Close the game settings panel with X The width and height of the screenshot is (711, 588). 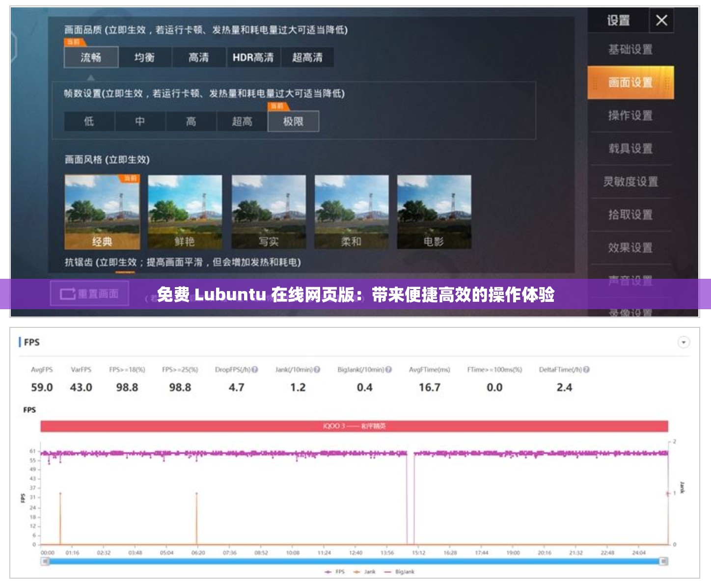tap(661, 20)
